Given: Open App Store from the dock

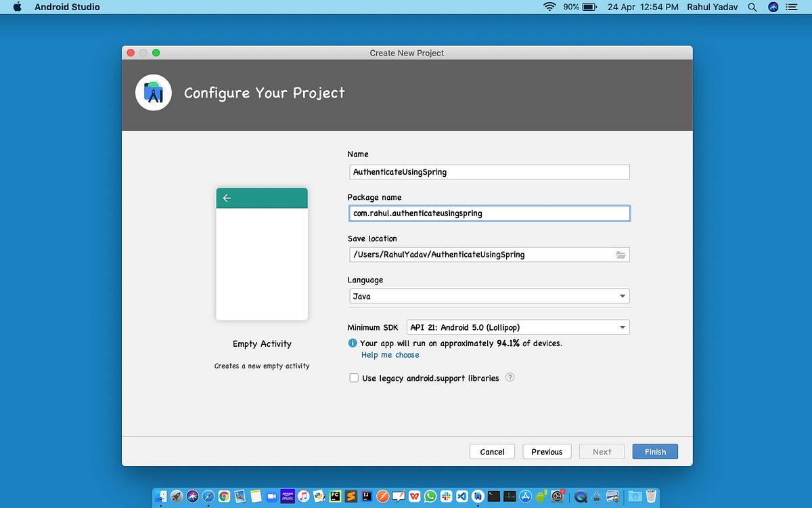Looking at the screenshot, I should tap(525, 496).
